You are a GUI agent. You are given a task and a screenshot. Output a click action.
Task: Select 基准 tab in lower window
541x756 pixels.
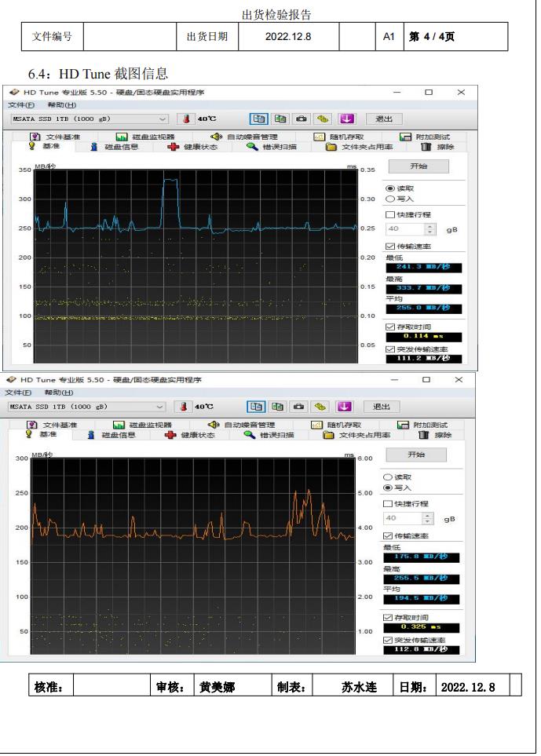(42, 434)
